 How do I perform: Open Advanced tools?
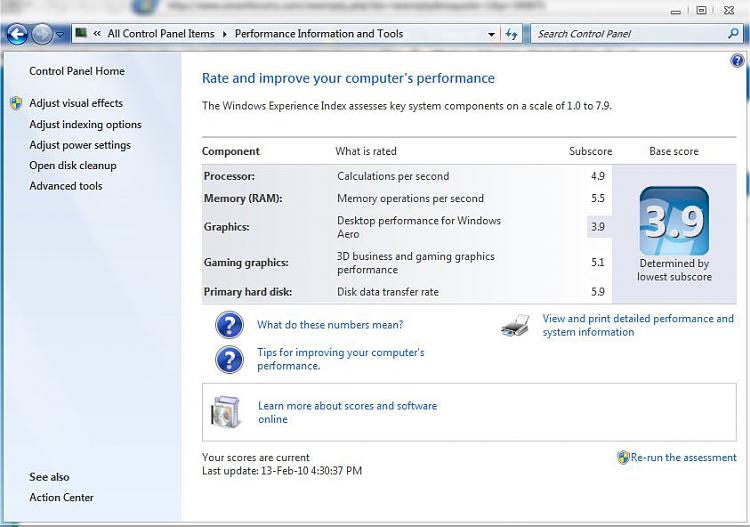(66, 186)
